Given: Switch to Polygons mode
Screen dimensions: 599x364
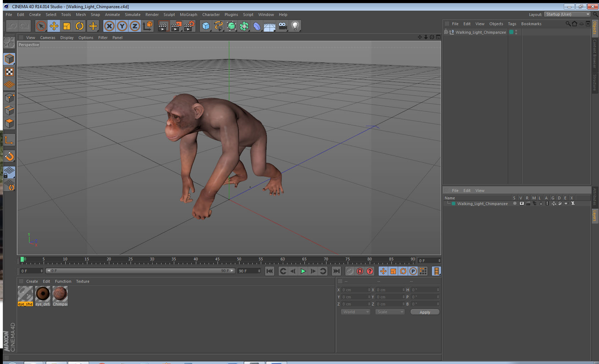Looking at the screenshot, I should tap(9, 123).
